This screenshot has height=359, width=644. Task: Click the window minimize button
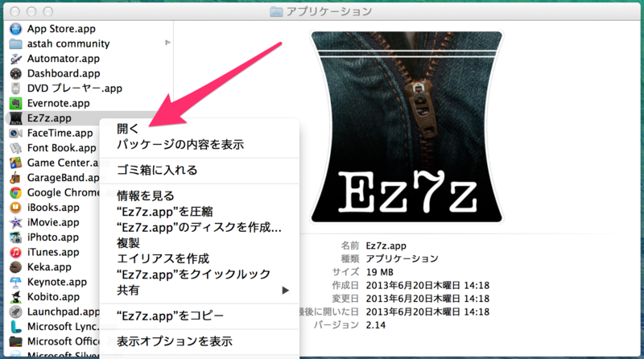point(31,11)
